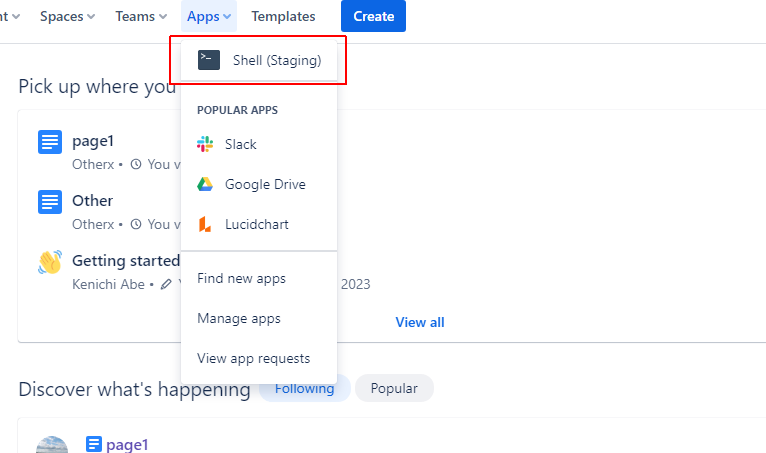Click the Lucidchart icon
The image size is (766, 453).
(x=205, y=224)
